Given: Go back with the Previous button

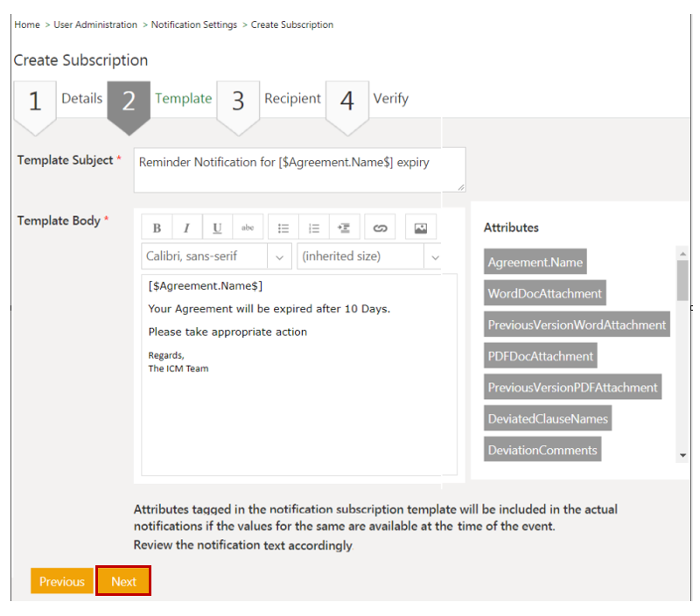Looking at the screenshot, I should (x=62, y=582).
